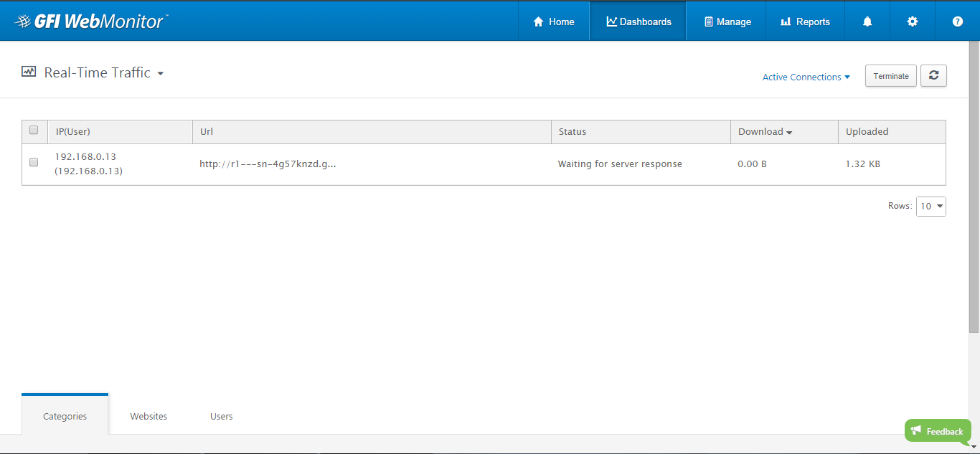Switch to the Categories tab
The image size is (980, 454).
pos(65,416)
